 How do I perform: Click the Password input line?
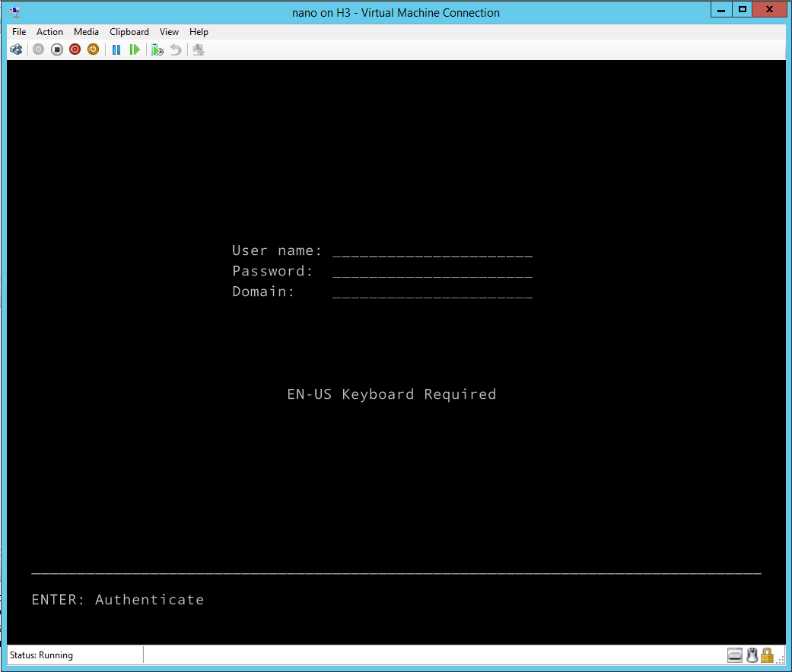click(x=432, y=272)
